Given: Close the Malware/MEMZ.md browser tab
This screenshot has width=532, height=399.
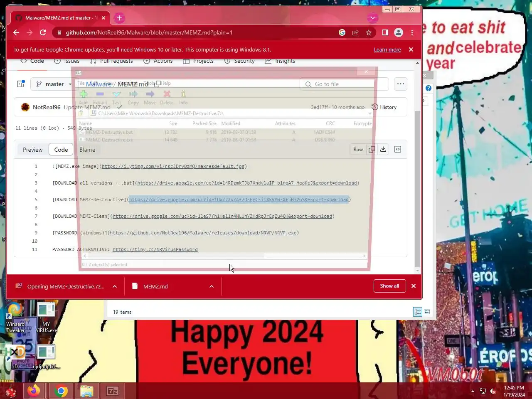Looking at the screenshot, I should (103, 18).
